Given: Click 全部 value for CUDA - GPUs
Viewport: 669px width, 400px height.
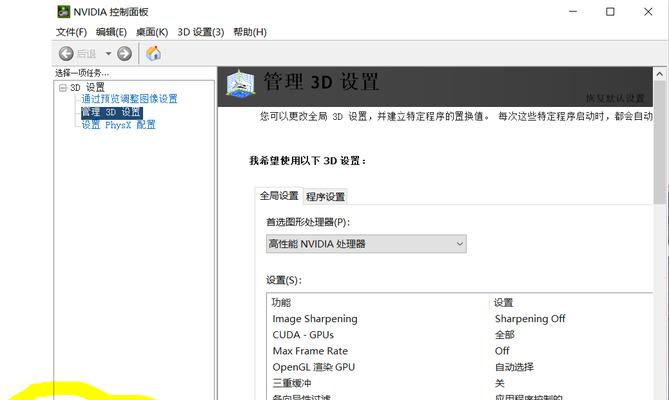Looking at the screenshot, I should pyautogui.click(x=505, y=335).
